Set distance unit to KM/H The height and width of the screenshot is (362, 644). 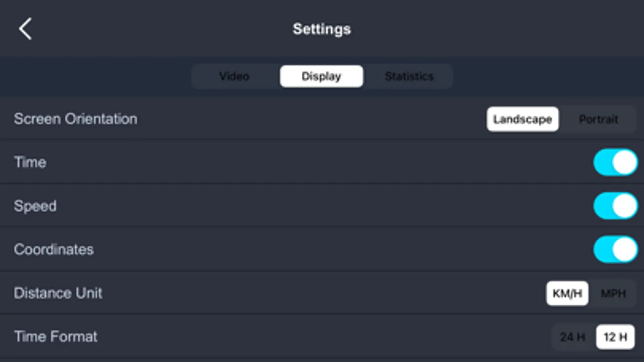coord(567,293)
